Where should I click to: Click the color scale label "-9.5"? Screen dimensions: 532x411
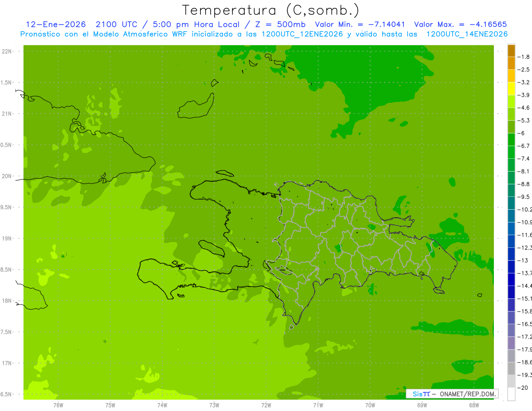tap(524, 197)
